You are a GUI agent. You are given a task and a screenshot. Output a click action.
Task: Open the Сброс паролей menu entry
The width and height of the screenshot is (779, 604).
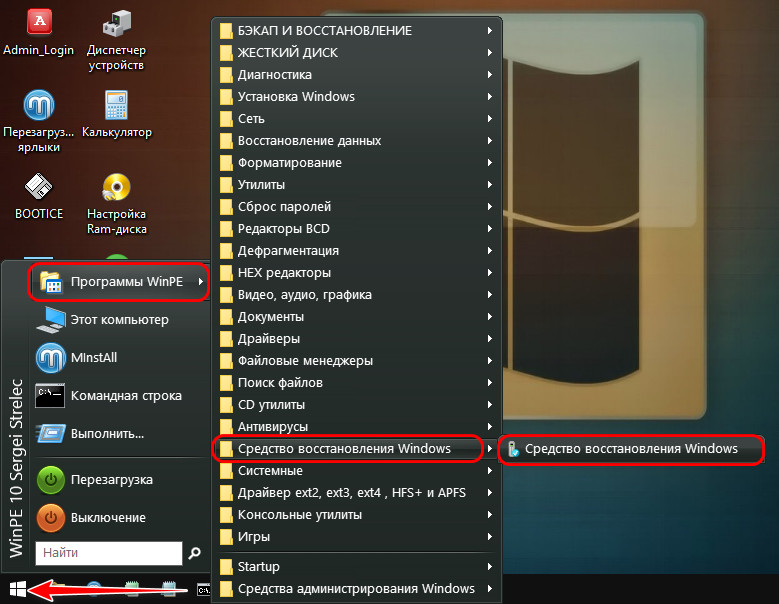(357, 207)
